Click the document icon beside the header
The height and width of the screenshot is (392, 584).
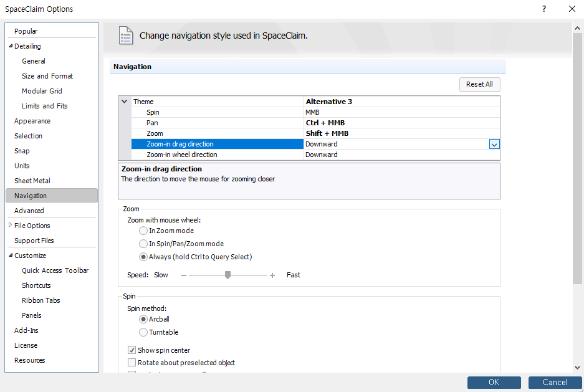[x=126, y=36]
